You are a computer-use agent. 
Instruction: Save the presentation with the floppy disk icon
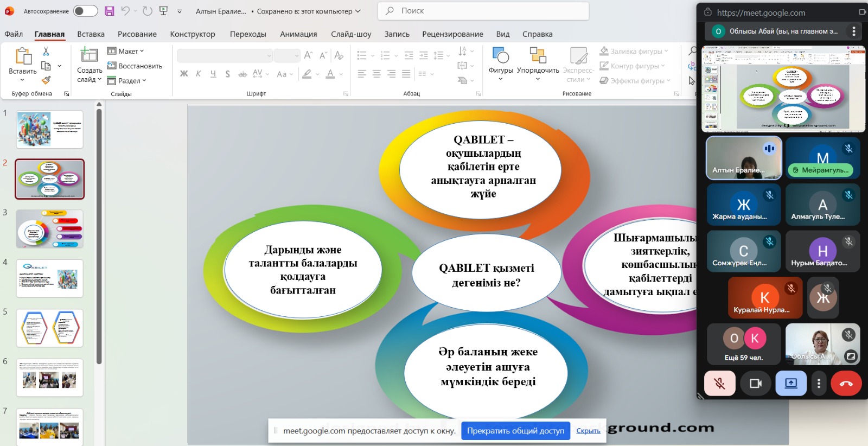[x=109, y=11]
